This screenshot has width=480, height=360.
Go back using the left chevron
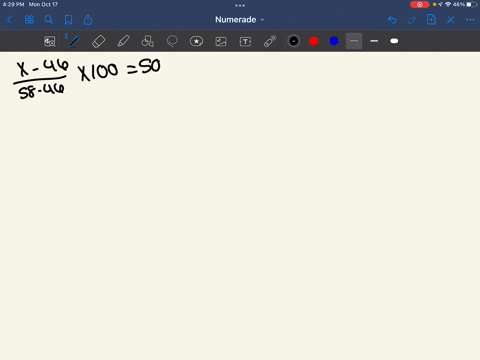click(x=9, y=20)
